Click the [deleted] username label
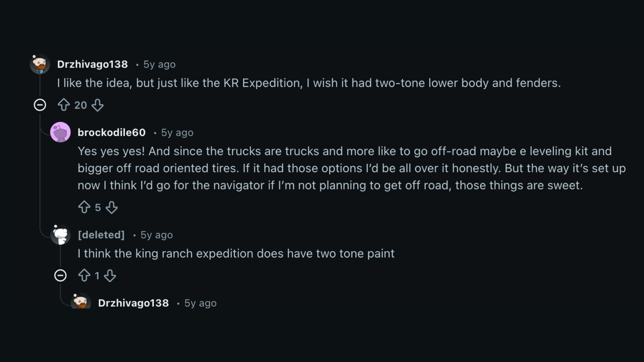Screen dimensions: 644x362 101,235
